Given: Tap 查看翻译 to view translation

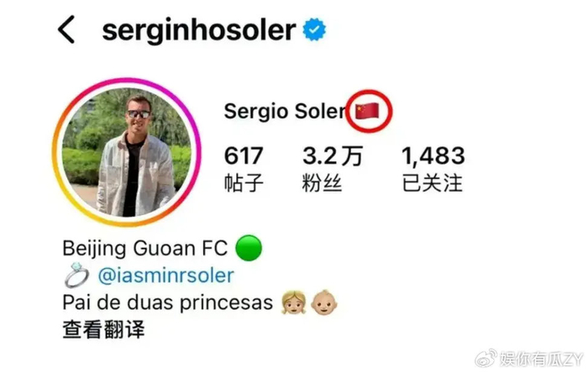Looking at the screenshot, I should (103, 330).
